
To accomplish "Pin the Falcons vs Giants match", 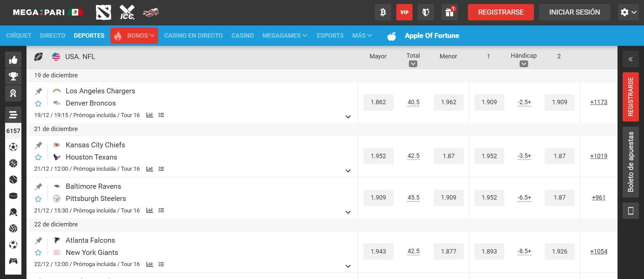I will (38, 240).
